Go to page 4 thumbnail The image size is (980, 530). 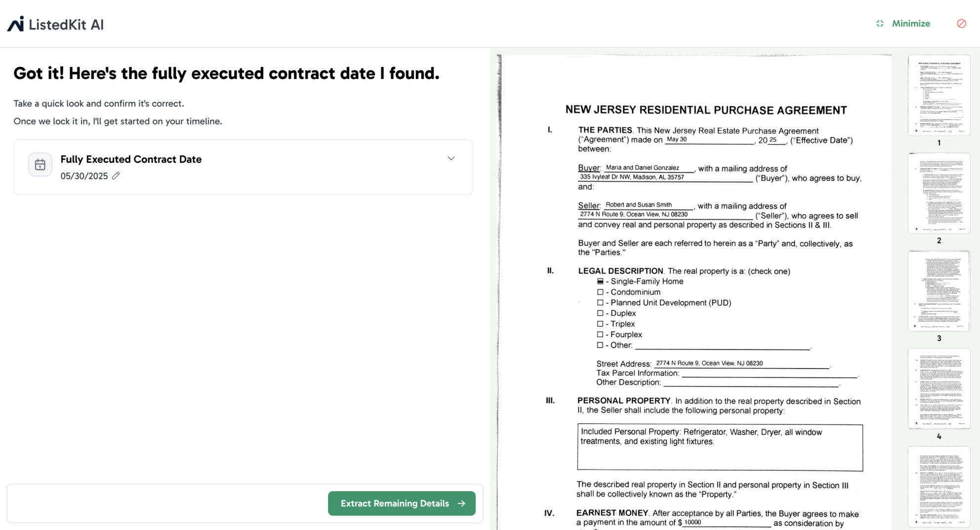(x=939, y=389)
